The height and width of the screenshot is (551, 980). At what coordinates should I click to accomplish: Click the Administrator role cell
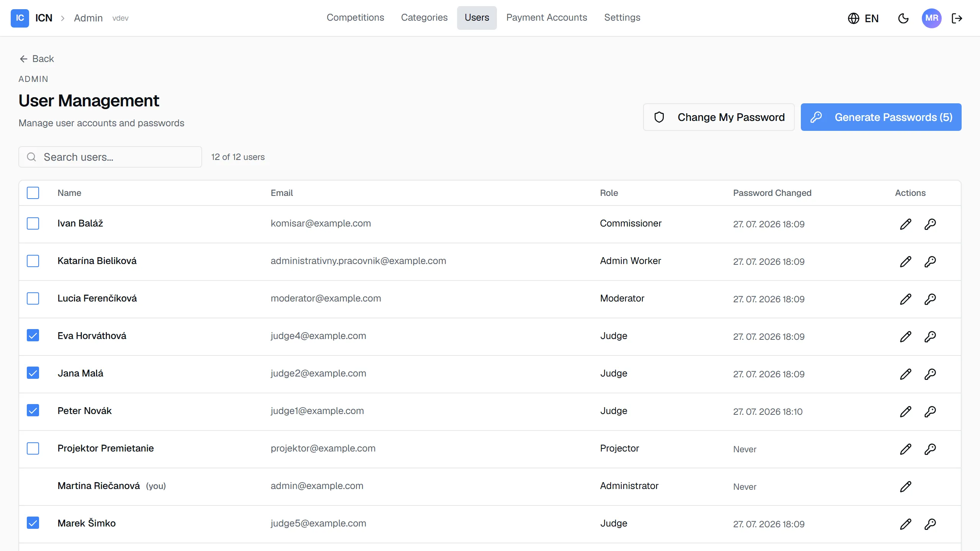(x=629, y=486)
